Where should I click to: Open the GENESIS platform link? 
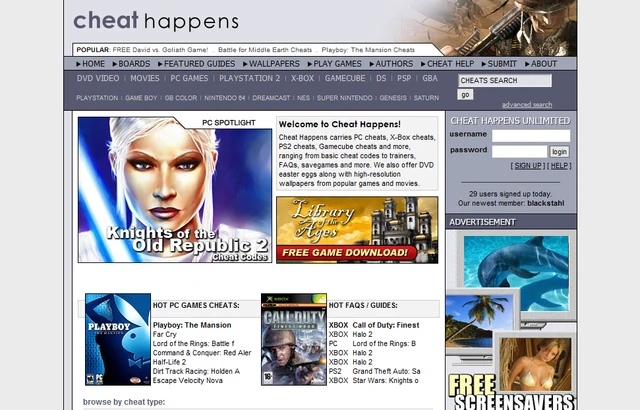tap(393, 98)
